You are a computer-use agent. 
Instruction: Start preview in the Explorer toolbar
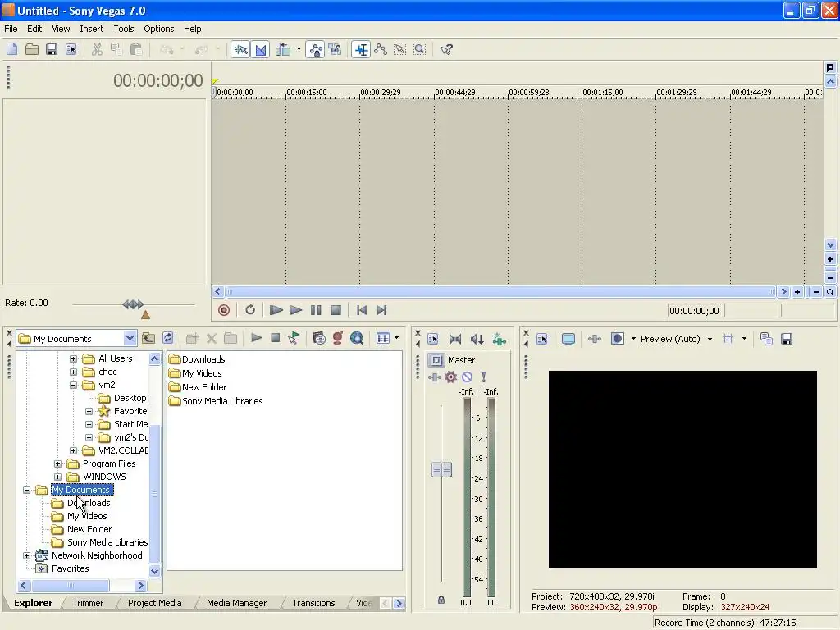(x=256, y=338)
